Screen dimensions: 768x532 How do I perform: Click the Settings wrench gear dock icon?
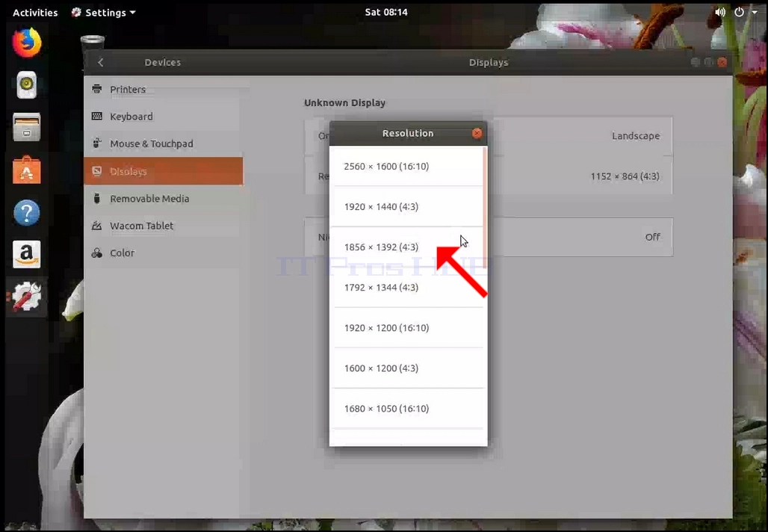click(26, 297)
